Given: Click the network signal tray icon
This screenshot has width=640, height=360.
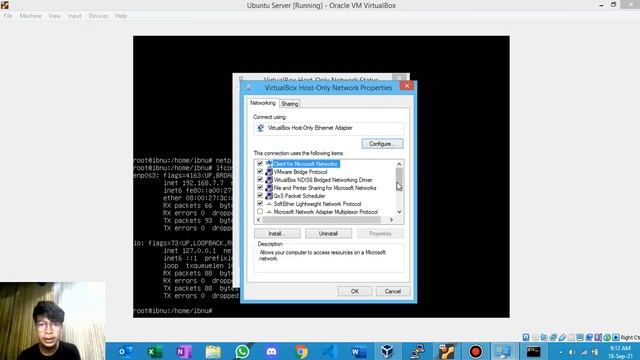Looking at the screenshot, I should tap(584, 352).
